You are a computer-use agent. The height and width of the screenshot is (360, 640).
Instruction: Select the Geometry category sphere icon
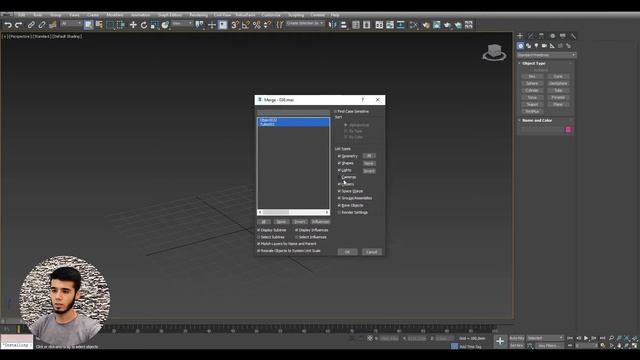(520, 46)
